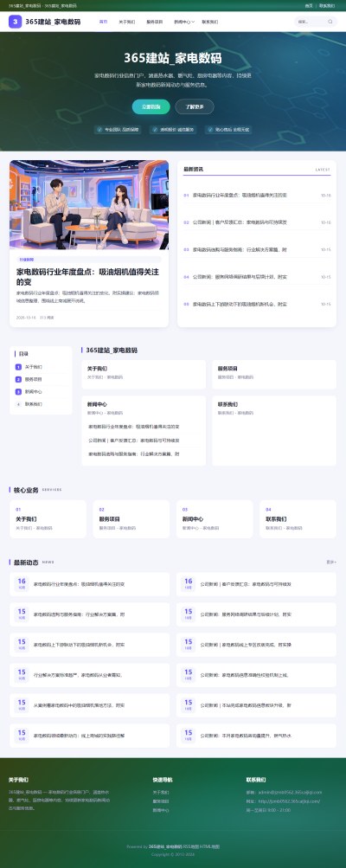Click the 16 date badge beside 客户反馈汇总 in 最新动态

[x=189, y=583]
